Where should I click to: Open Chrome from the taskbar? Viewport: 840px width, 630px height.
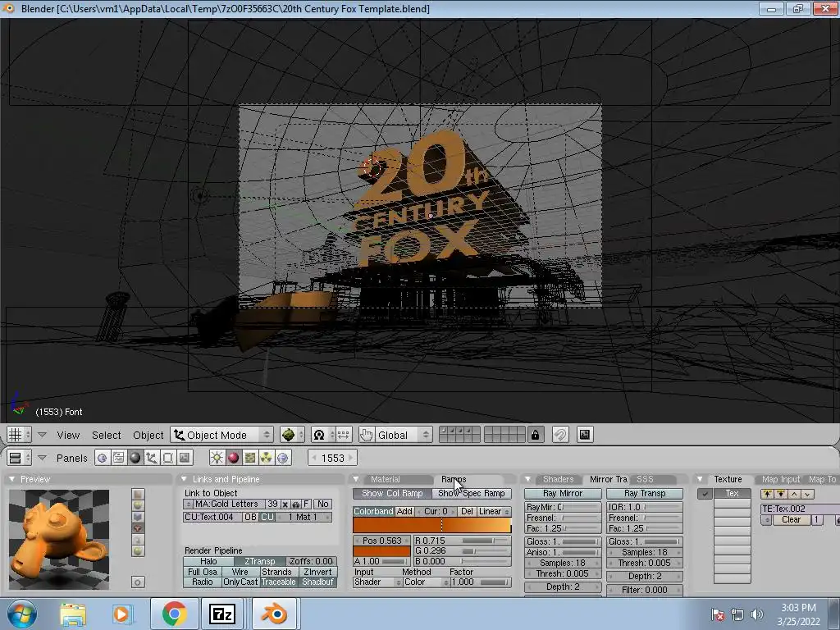(x=174, y=614)
